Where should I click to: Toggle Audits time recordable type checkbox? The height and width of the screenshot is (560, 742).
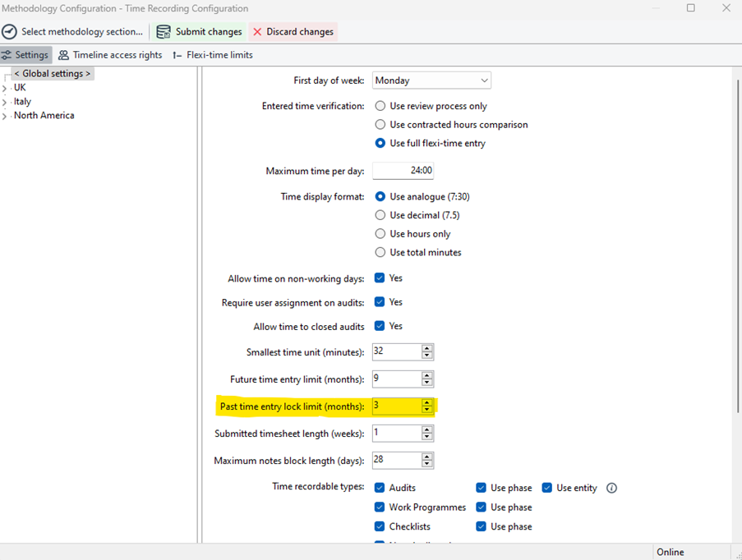coord(380,488)
